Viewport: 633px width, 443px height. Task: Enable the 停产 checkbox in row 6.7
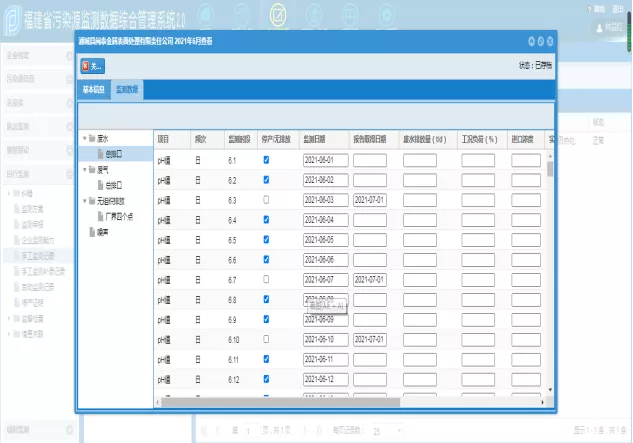[x=266, y=279]
